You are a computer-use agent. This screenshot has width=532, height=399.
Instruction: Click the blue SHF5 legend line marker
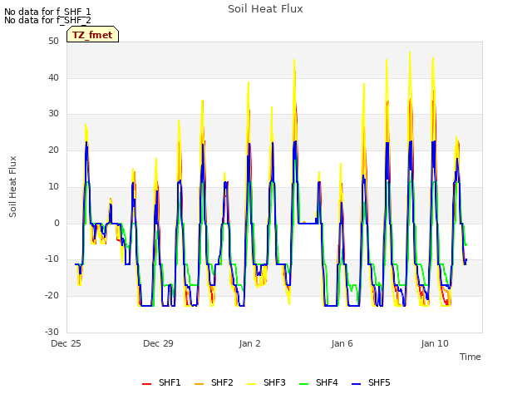[x=356, y=384]
